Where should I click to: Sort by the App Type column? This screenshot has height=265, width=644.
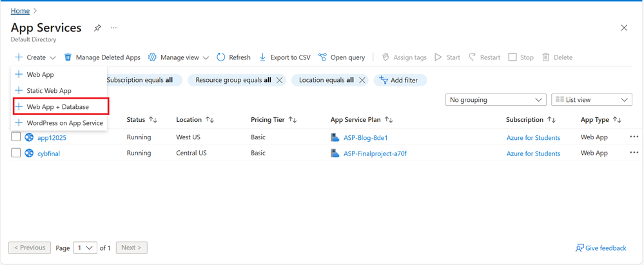coord(601,120)
